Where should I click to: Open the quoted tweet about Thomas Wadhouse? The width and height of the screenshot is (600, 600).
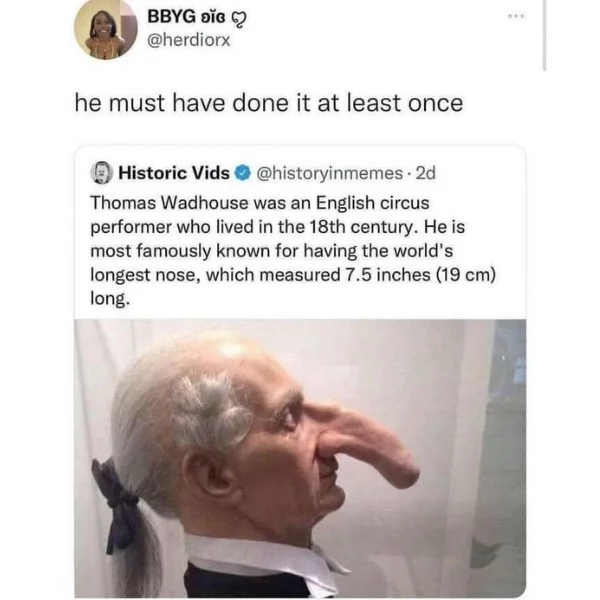pyautogui.click(x=300, y=371)
